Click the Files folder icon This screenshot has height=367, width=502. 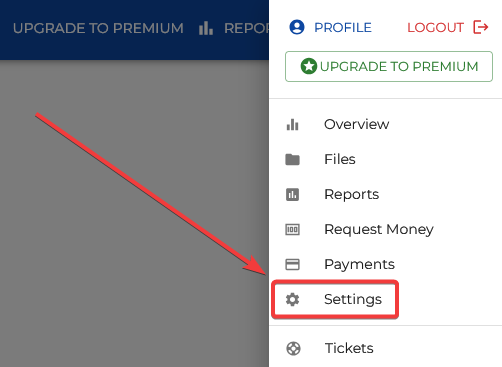coord(292,159)
